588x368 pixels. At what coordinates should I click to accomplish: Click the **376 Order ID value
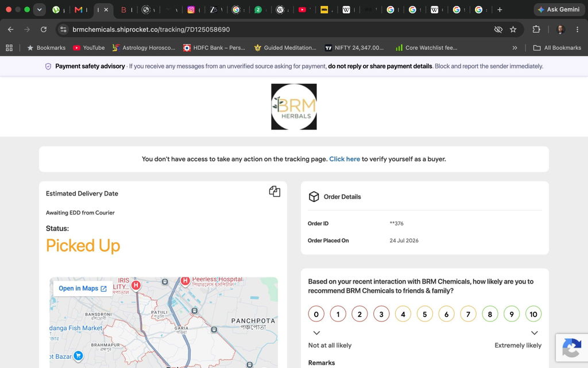396,224
